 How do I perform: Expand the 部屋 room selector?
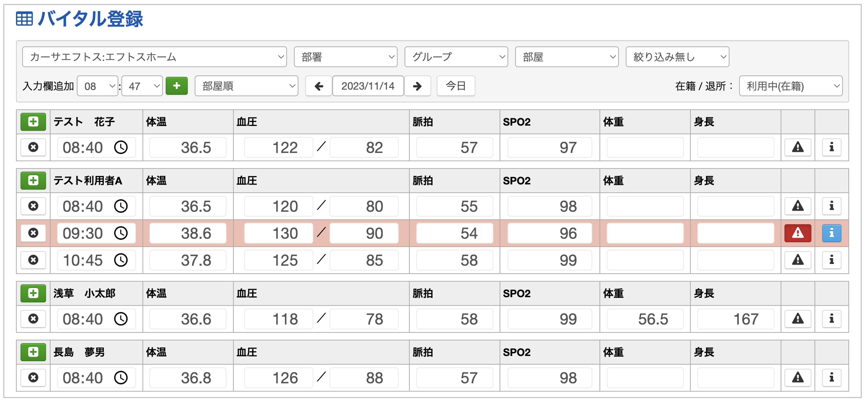pos(566,57)
